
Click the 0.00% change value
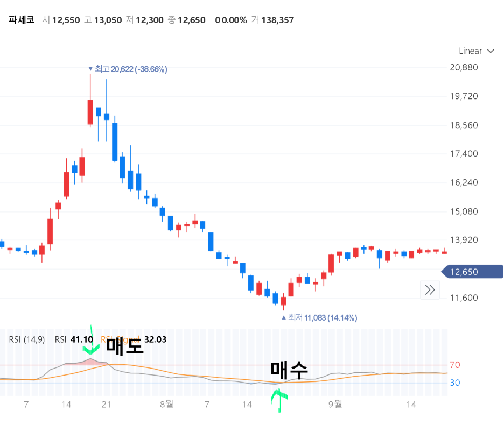click(234, 20)
